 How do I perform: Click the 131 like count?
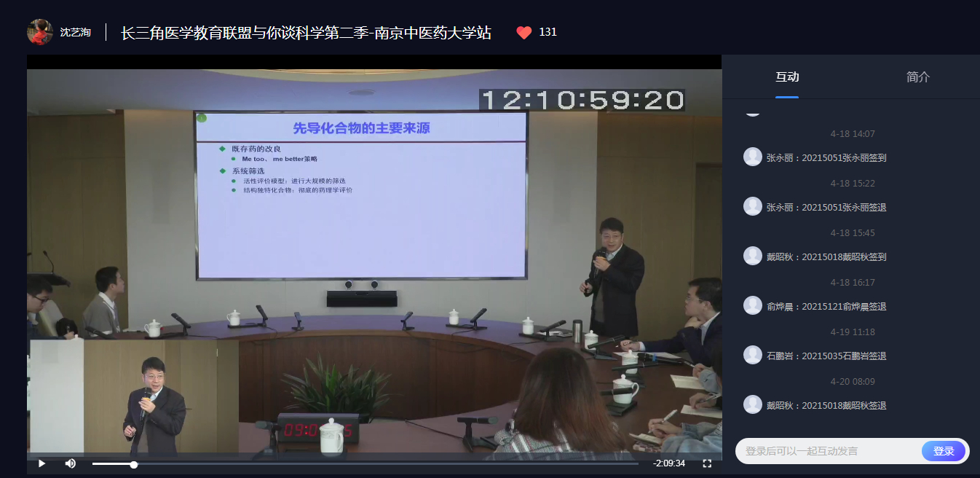click(x=548, y=32)
